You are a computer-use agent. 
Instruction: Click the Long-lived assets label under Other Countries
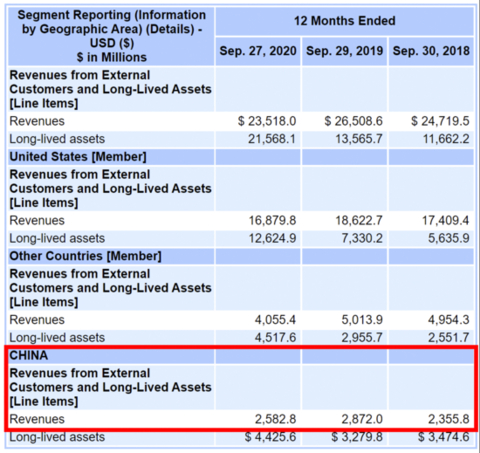(57, 338)
